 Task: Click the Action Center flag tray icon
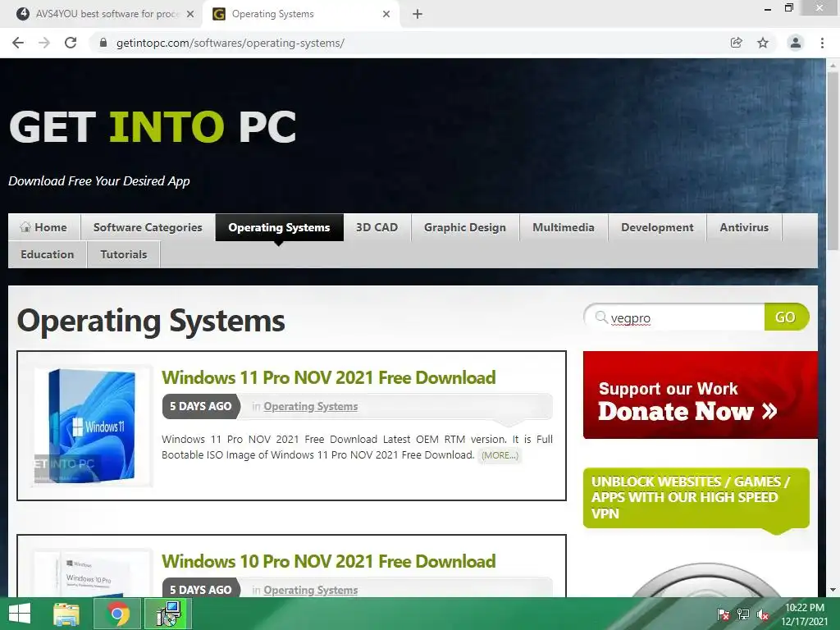point(724,614)
